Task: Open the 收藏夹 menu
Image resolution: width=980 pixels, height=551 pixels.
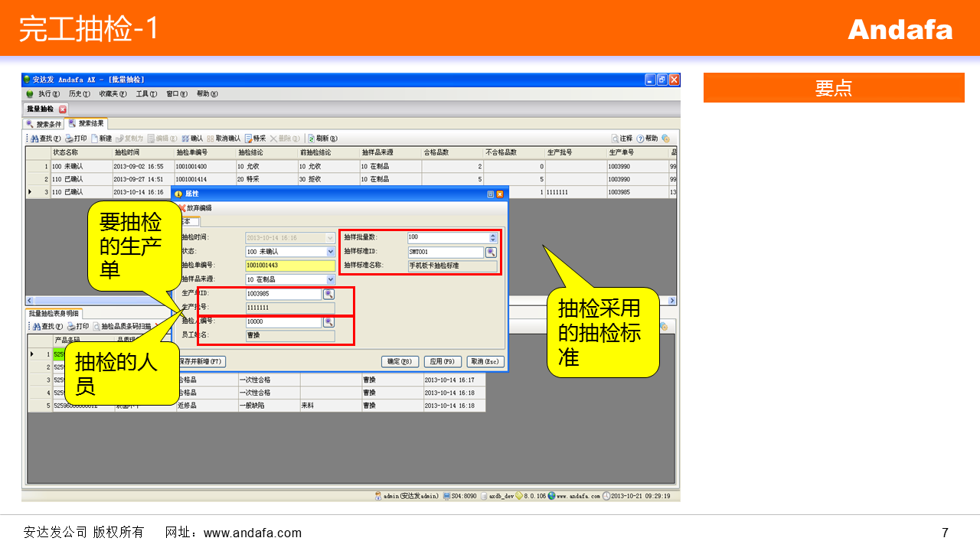Action: coord(113,94)
